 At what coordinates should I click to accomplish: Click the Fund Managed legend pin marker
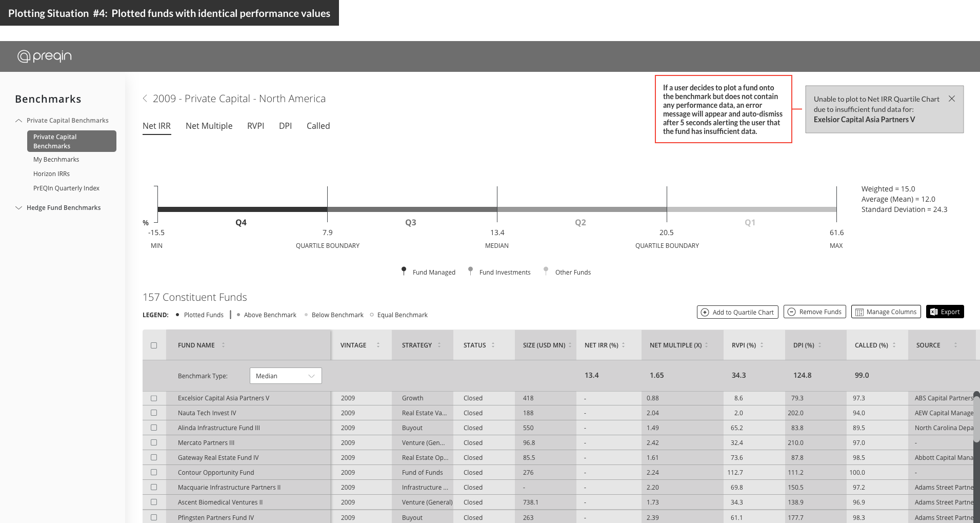404,270
